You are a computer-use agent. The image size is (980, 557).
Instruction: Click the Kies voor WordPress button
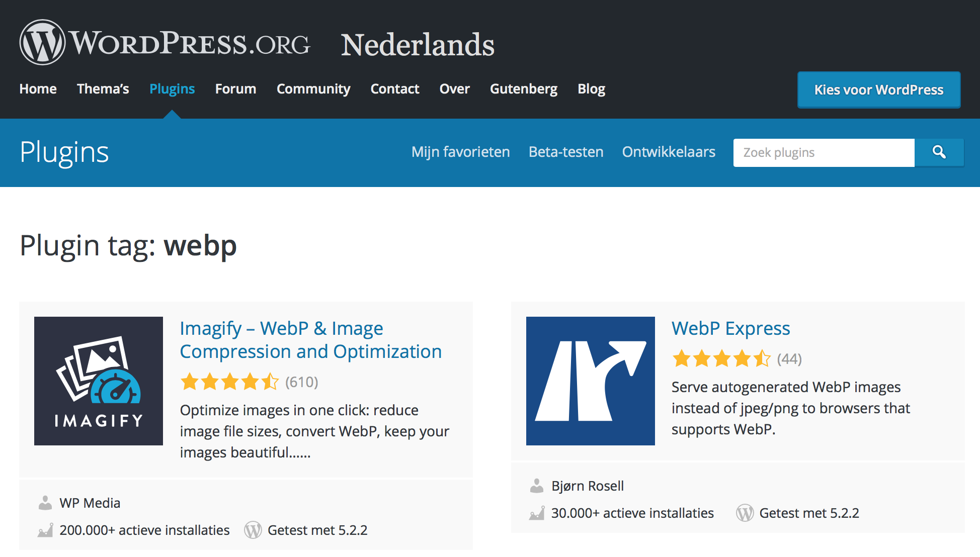[x=878, y=89]
